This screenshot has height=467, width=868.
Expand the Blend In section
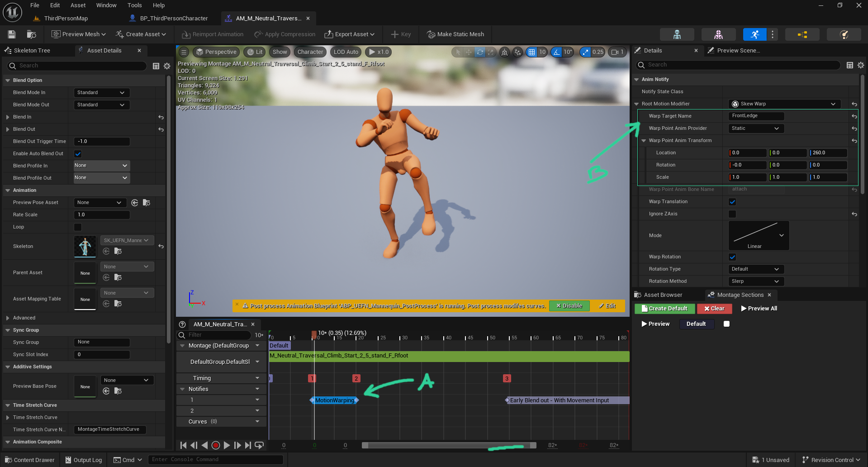8,117
